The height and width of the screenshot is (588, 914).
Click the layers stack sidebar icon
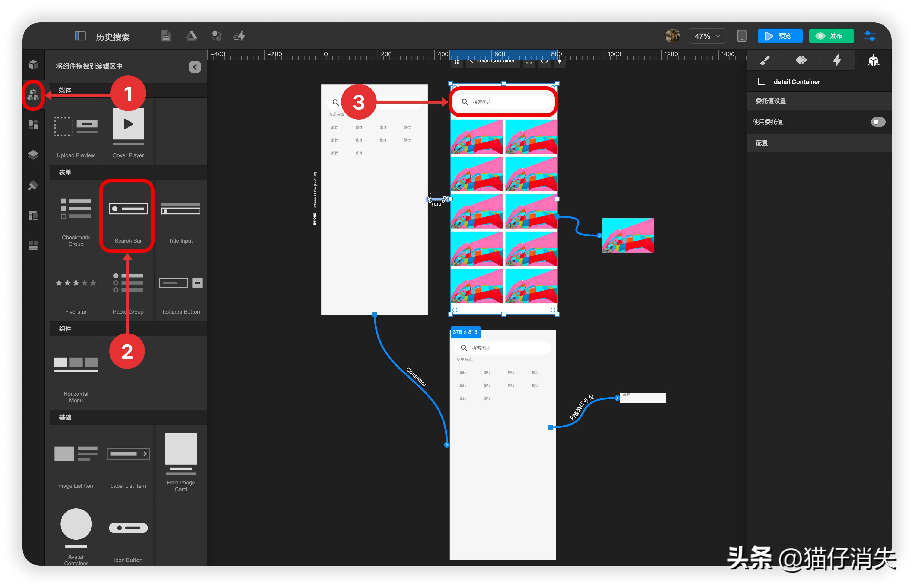[x=33, y=155]
